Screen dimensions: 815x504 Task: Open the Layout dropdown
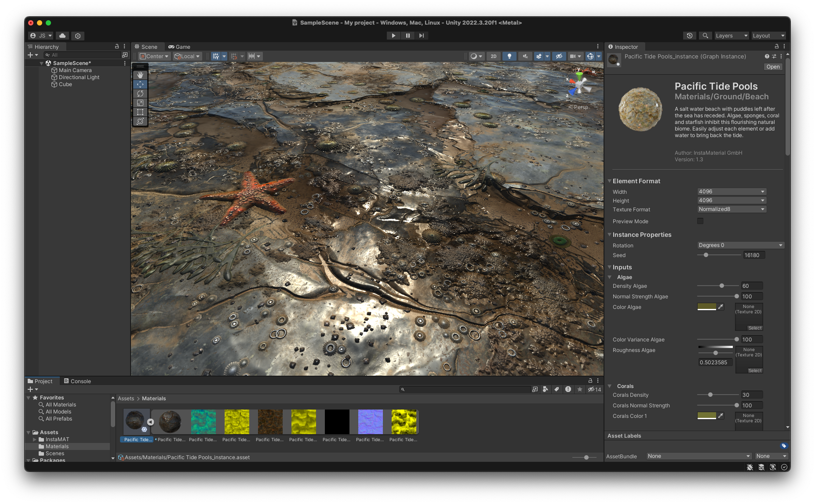pos(768,36)
